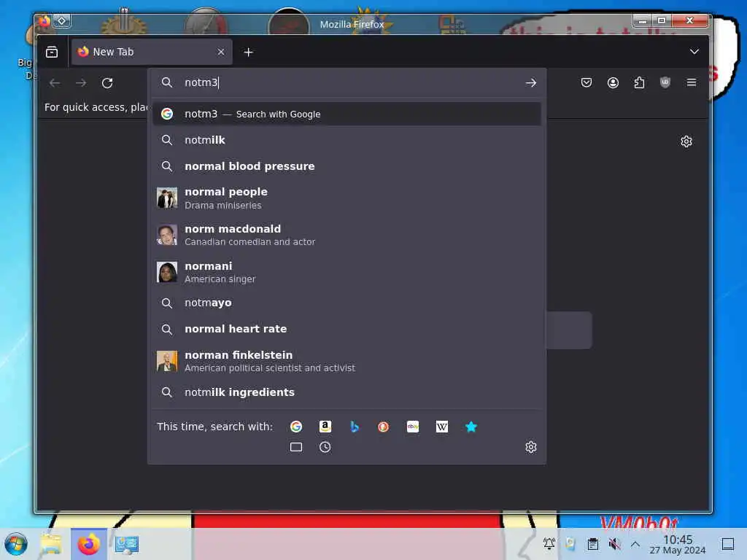Click the Firefox View icon beside tabs
This screenshot has height=560, width=747.
tap(52, 52)
